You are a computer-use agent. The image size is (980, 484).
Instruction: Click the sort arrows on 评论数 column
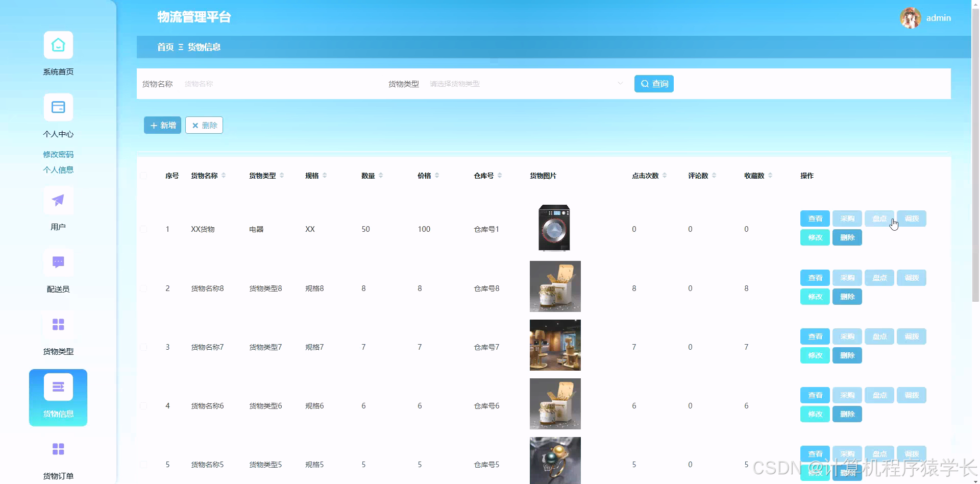click(714, 176)
